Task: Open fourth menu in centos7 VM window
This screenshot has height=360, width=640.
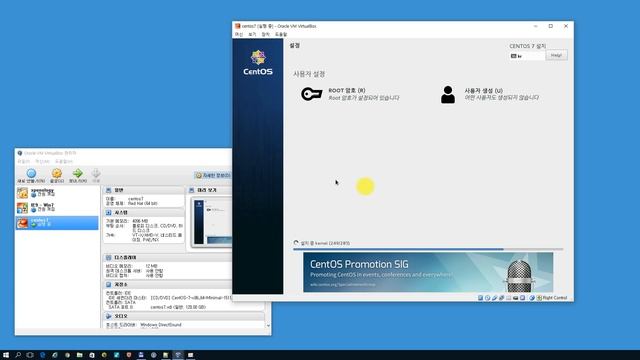Action: coord(281,35)
